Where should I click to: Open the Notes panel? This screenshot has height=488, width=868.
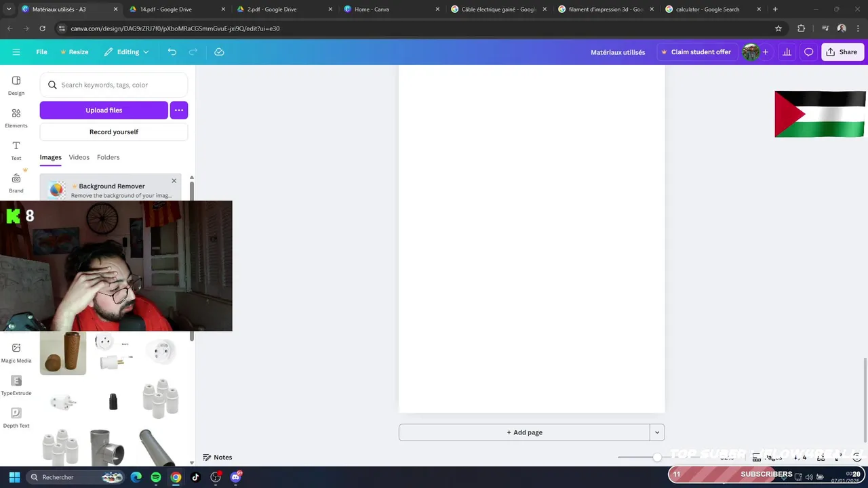pyautogui.click(x=218, y=457)
